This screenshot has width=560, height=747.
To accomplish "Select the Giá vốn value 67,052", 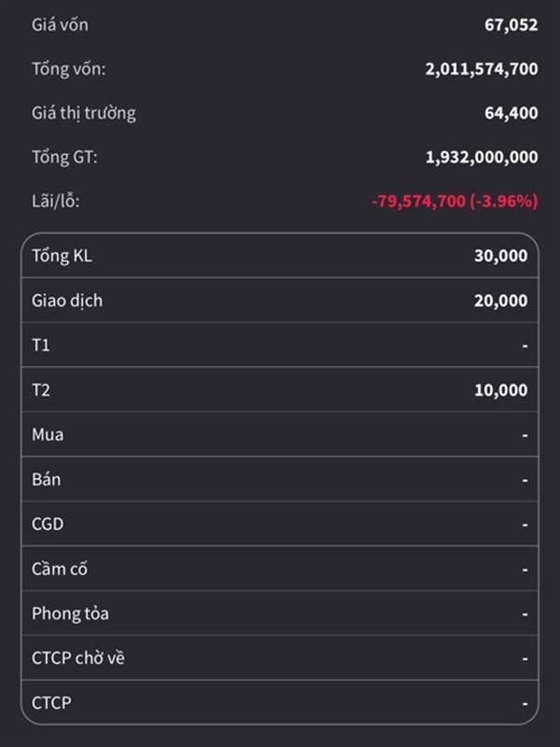I will [x=511, y=25].
